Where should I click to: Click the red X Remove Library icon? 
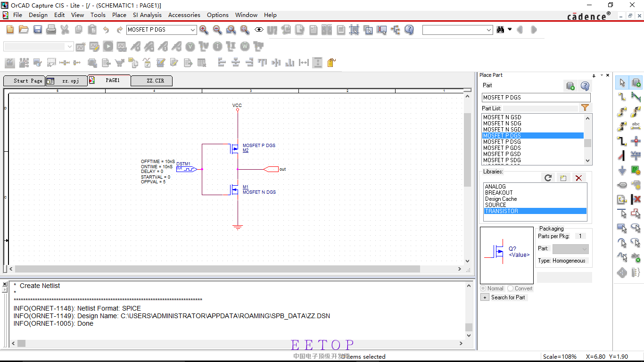(578, 178)
